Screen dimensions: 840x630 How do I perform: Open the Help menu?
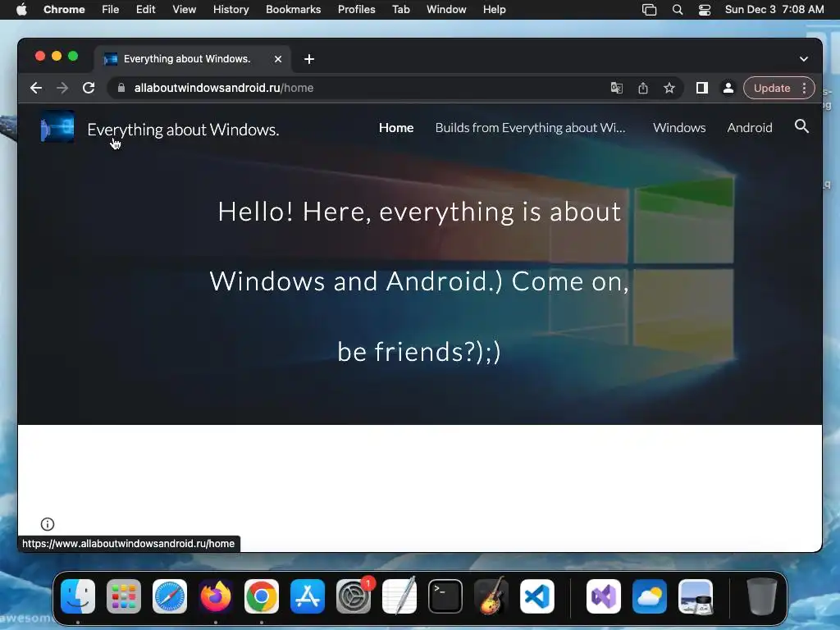pos(494,10)
